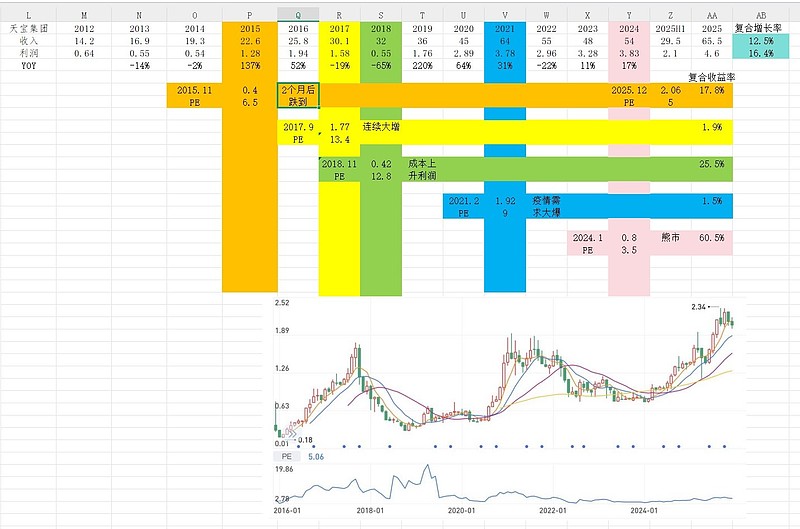Select the YOY row label cell

coord(28,65)
